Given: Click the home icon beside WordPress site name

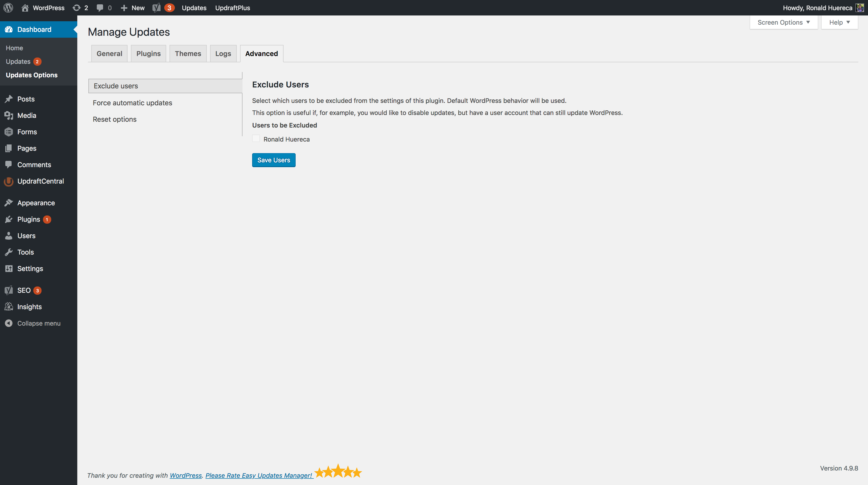Looking at the screenshot, I should (25, 8).
